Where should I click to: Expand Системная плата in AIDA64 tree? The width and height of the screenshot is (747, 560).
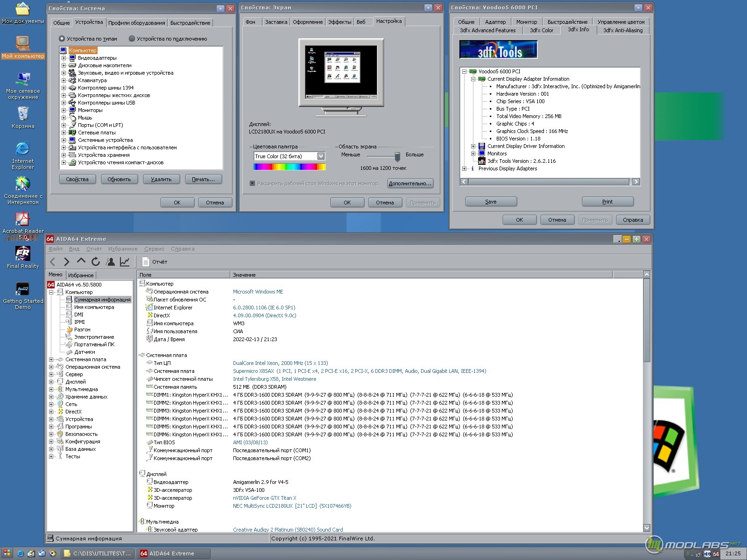click(x=51, y=359)
